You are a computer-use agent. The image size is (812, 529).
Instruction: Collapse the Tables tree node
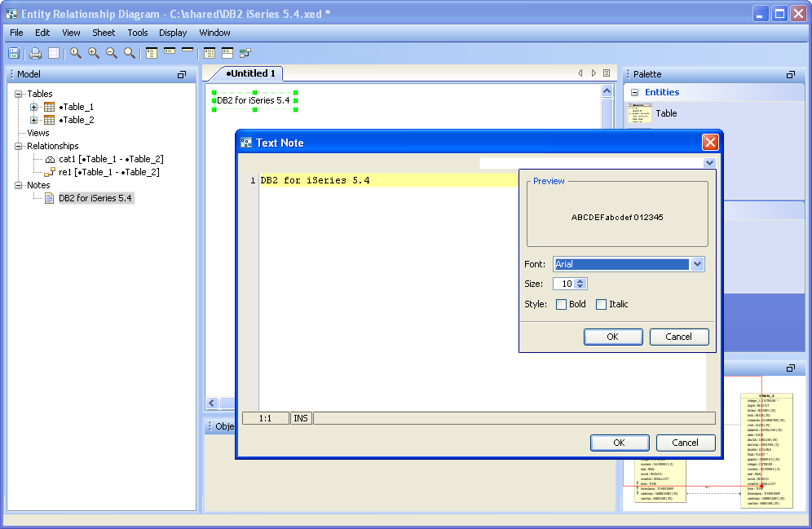19,95
